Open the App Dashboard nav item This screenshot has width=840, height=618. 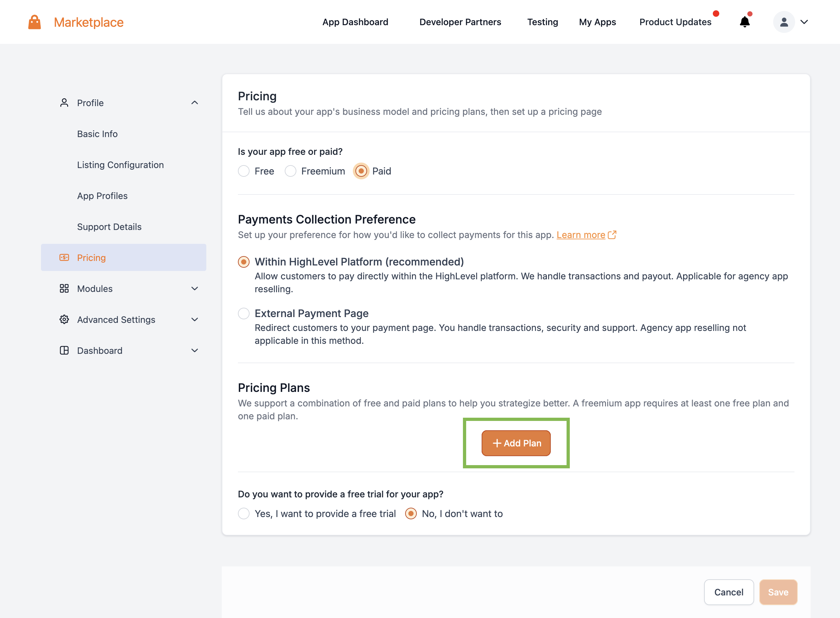[355, 22]
